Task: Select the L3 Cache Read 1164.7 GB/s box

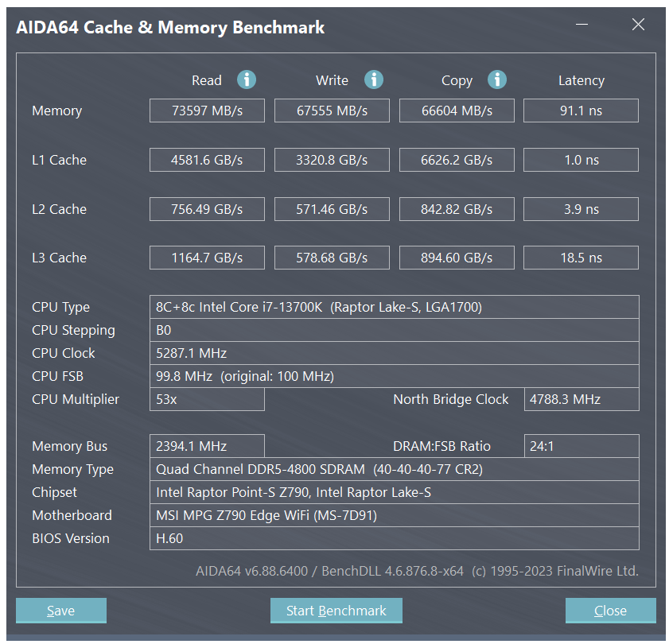Action: point(207,258)
